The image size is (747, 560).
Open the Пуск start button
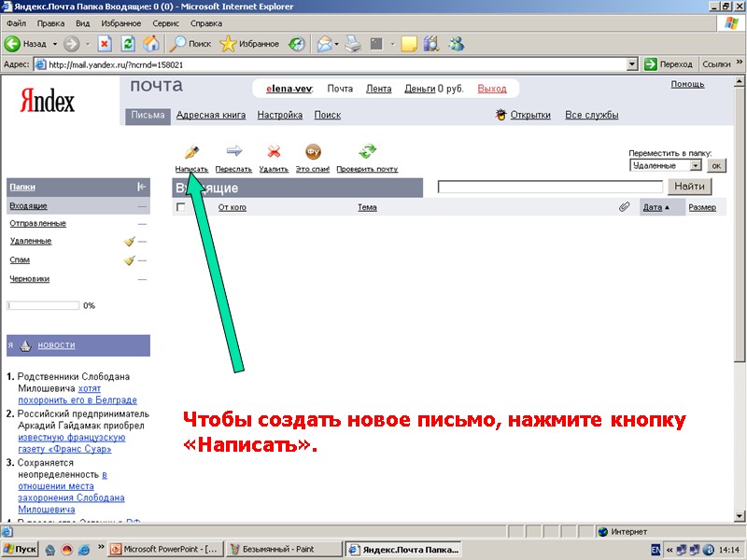click(x=20, y=549)
